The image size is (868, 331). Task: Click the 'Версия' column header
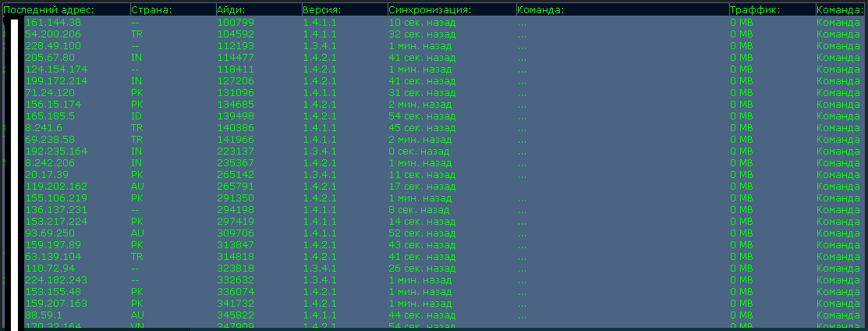coord(321,9)
